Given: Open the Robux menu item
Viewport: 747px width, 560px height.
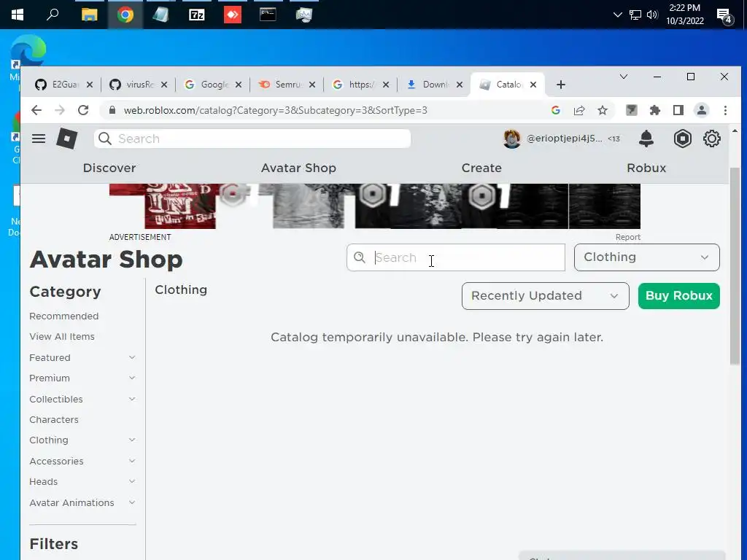Looking at the screenshot, I should [646, 168].
